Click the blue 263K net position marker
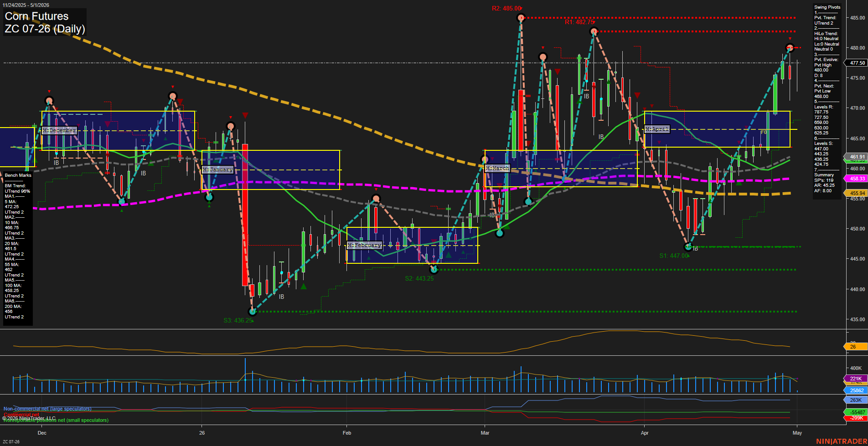 click(x=856, y=400)
